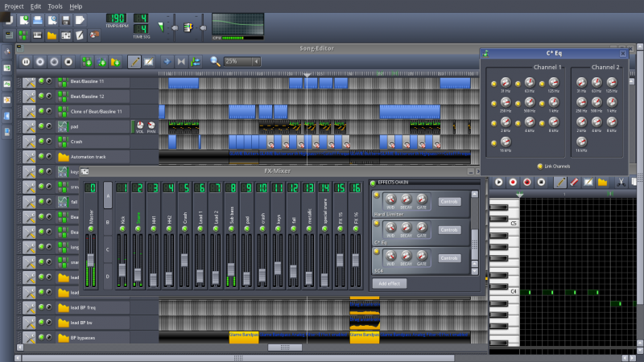
Task: Open the Project menu
Action: pyautogui.click(x=14, y=6)
